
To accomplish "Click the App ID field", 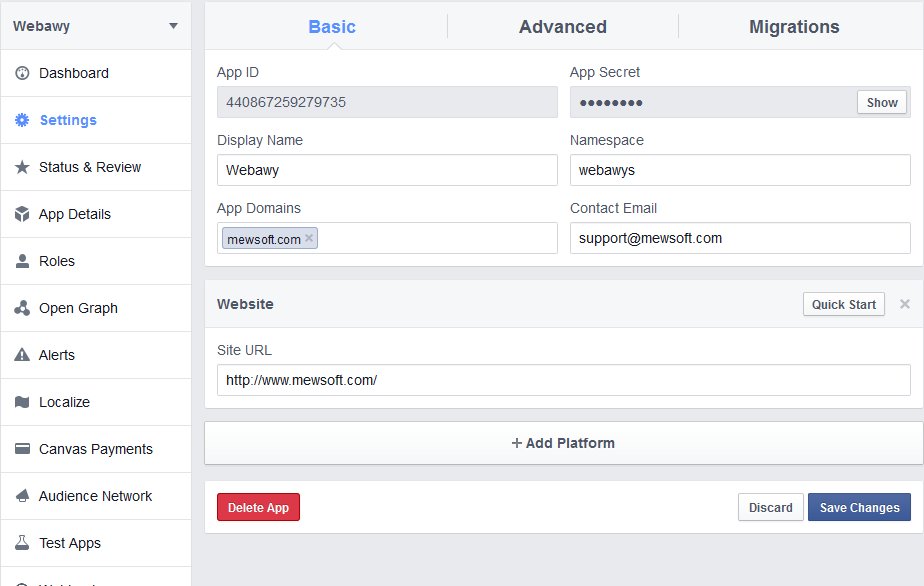I will (387, 102).
